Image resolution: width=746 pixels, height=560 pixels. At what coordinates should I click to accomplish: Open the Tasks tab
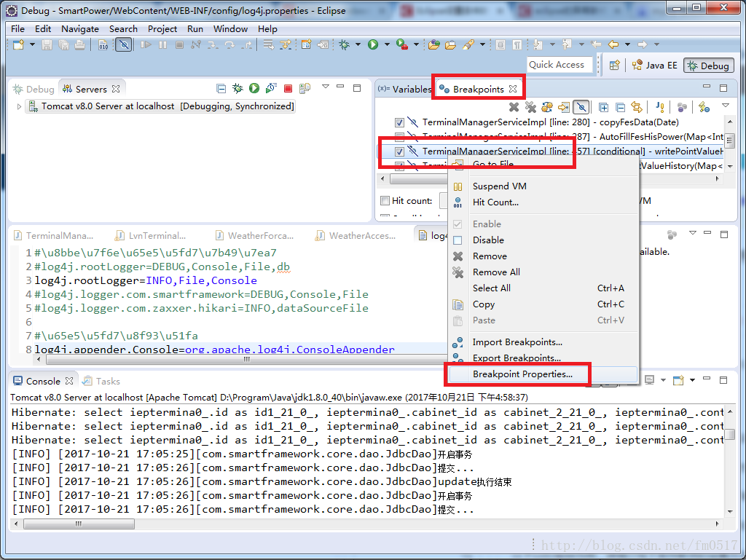101,382
